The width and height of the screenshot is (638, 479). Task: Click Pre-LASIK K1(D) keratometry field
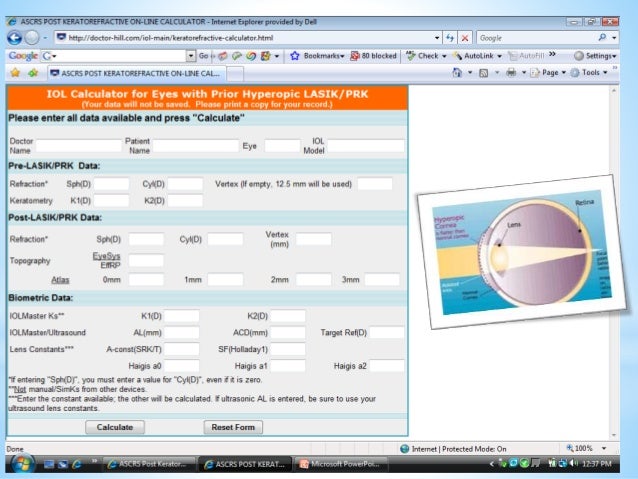tap(111, 201)
